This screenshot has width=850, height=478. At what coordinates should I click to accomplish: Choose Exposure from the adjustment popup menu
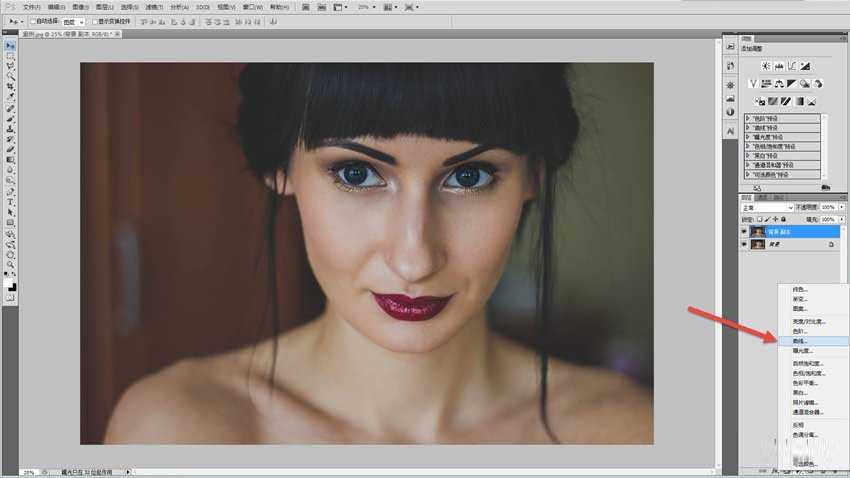[803, 352]
